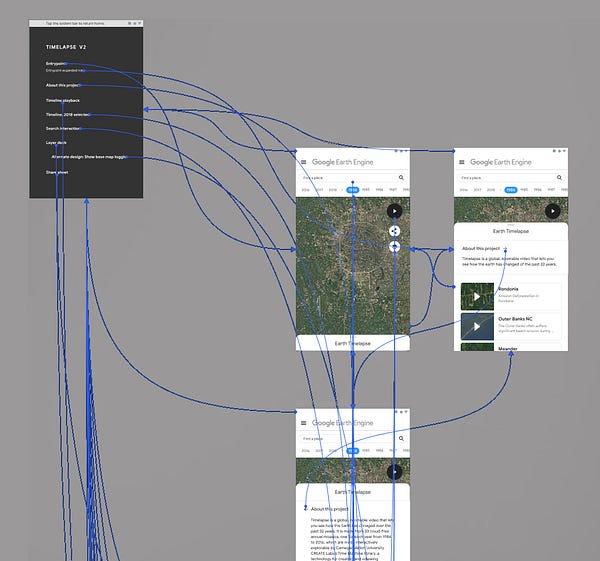Screen dimensions: 600x561
Task: Select 1985 year on right screen timeline
Action: tap(524, 189)
